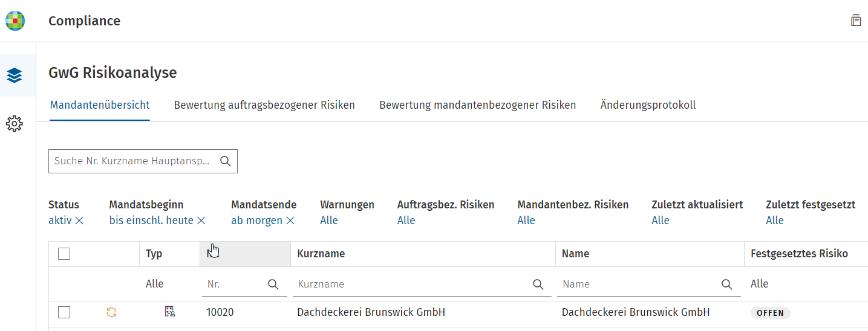The height and width of the screenshot is (331, 868).
Task: Toggle the select-all checkbox in the table header
Action: pos(64,254)
